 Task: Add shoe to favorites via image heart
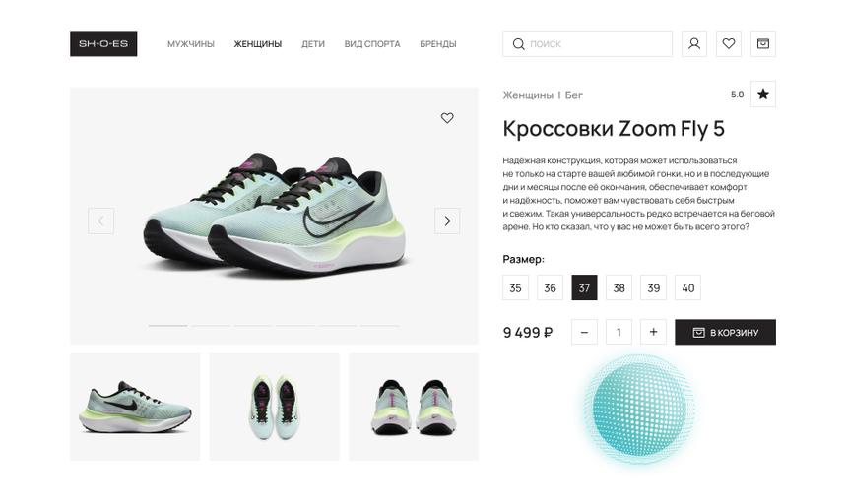(x=447, y=118)
